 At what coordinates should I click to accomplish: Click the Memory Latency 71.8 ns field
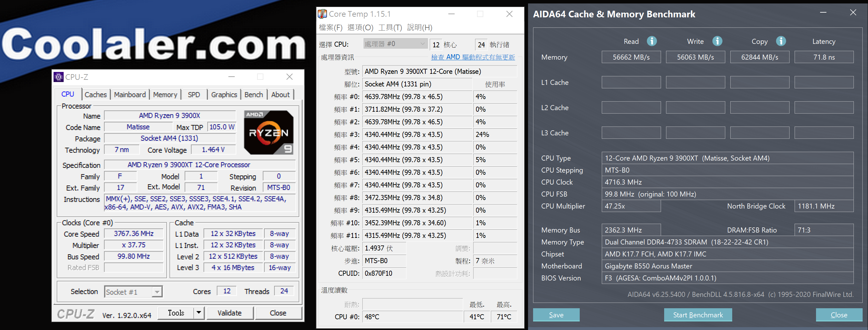coord(824,57)
